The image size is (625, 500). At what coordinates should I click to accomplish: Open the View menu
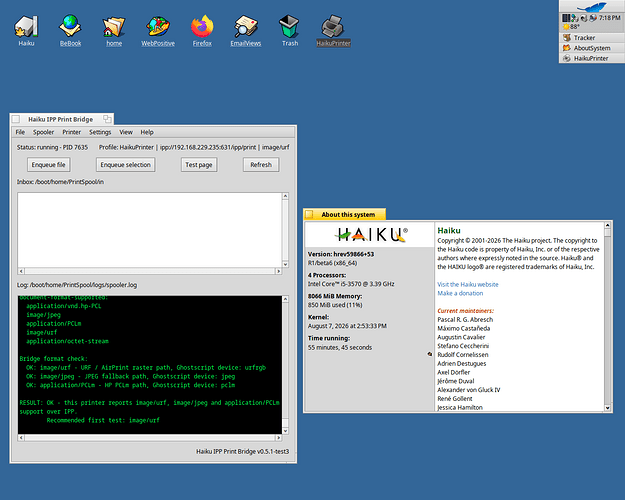(126, 132)
